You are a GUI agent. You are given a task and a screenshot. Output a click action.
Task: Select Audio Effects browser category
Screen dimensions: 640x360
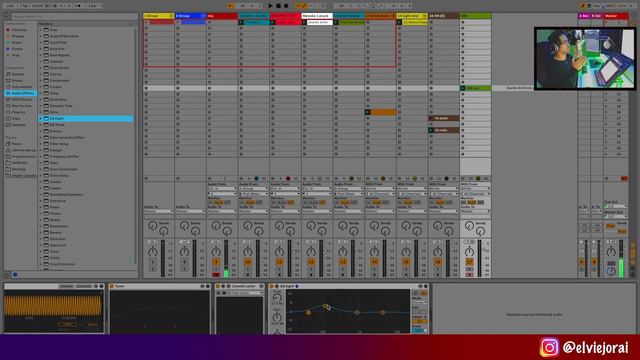tap(21, 93)
